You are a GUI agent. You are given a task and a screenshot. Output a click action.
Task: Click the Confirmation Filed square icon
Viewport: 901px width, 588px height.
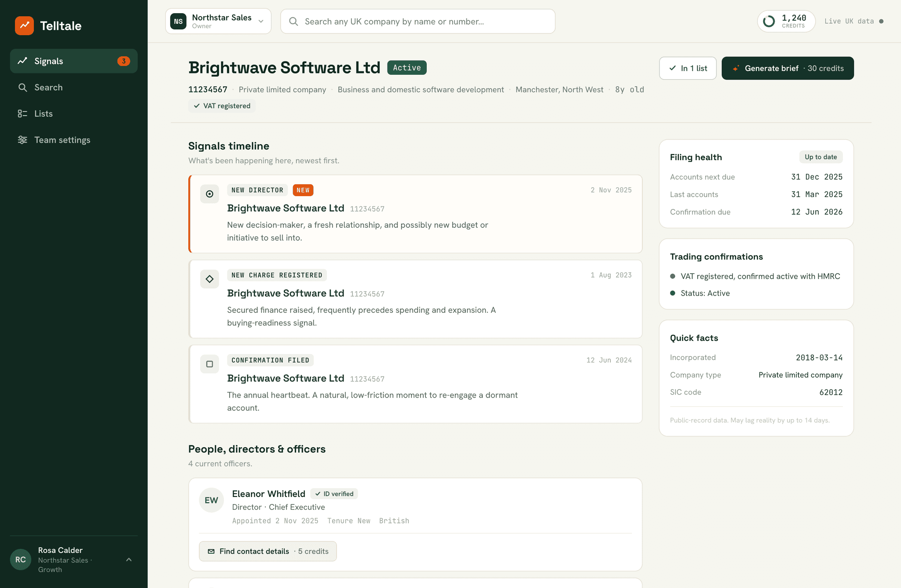(209, 364)
